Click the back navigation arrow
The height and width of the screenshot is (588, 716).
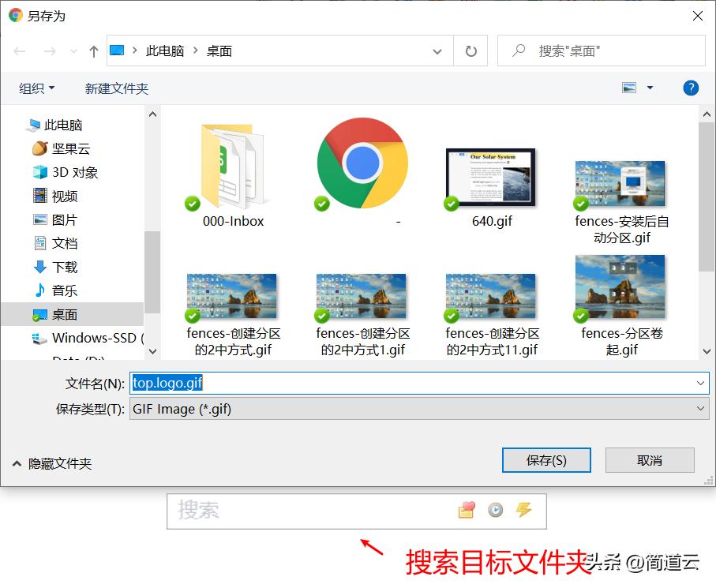coord(19,50)
